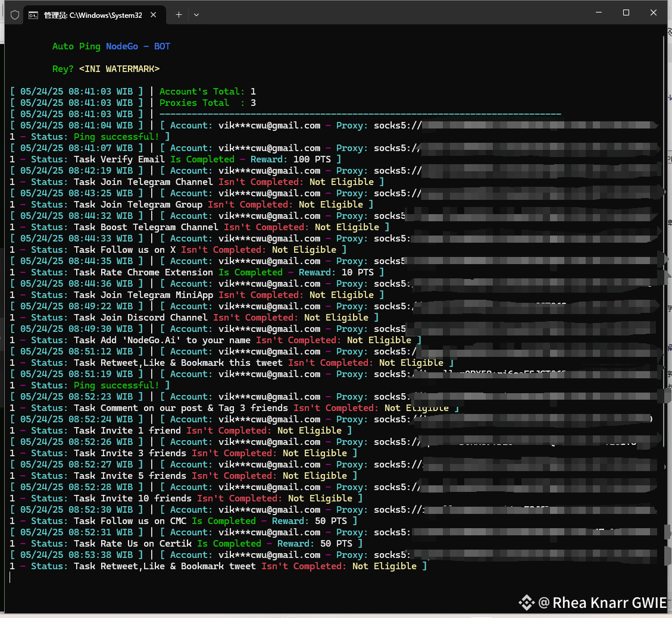Viewport: 672px width, 618px height.
Task: Click the 'Task Verify Email Is Completed' status line
Action: tap(176, 159)
